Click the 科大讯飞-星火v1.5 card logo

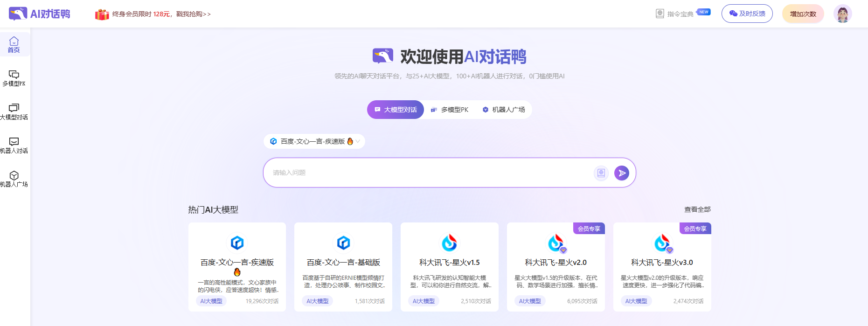[x=450, y=243]
